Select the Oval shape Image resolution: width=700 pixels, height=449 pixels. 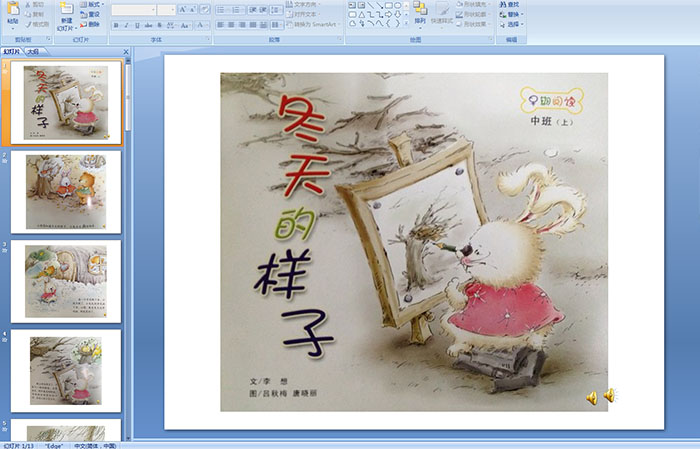pos(398,5)
